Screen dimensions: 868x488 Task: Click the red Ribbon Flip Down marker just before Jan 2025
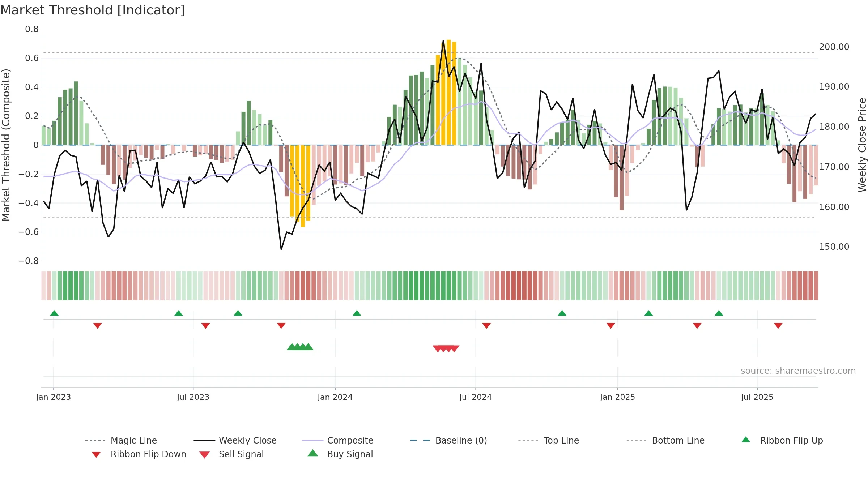(x=611, y=326)
